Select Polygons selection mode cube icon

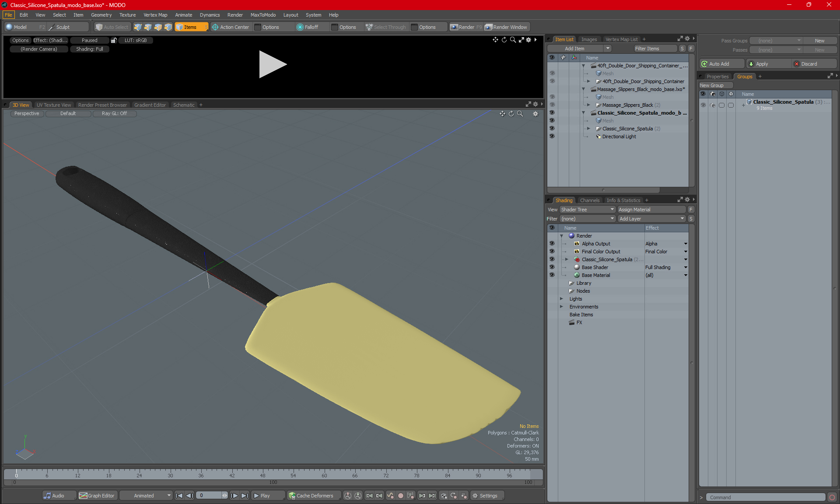(158, 27)
